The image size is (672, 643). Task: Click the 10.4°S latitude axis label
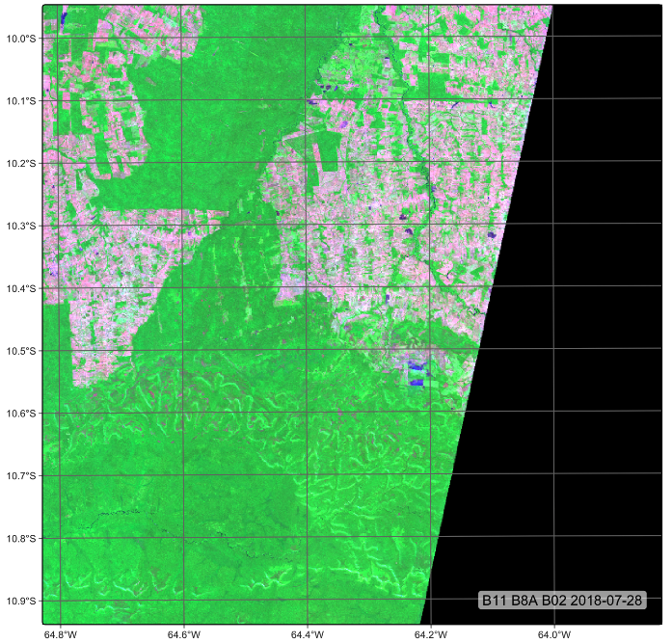pos(19,288)
